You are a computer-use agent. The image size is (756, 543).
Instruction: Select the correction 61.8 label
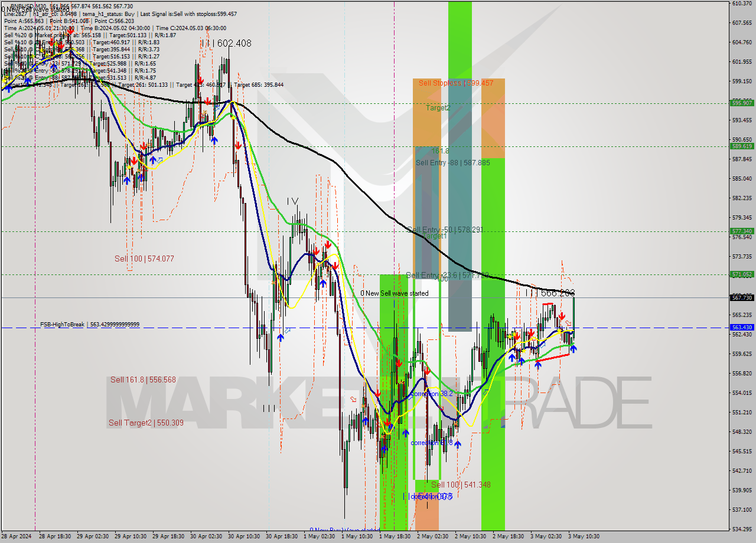[x=432, y=443]
